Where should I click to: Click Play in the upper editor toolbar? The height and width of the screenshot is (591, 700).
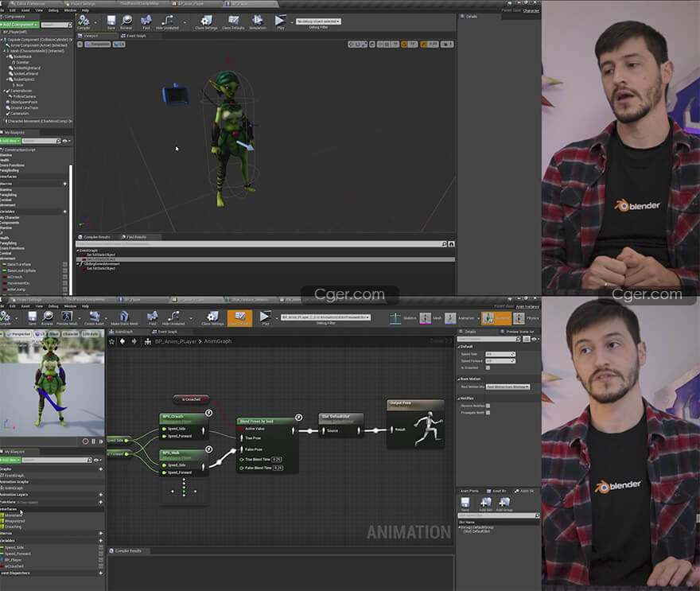280,21
